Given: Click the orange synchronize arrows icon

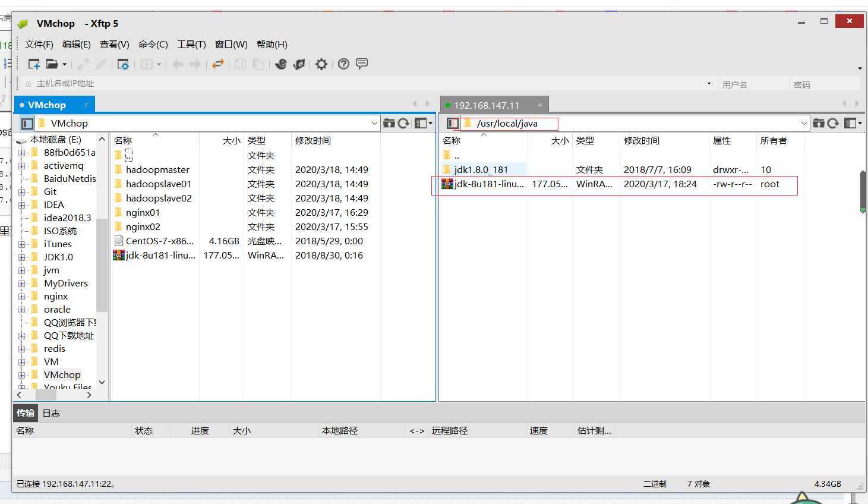Looking at the screenshot, I should pos(218,64).
